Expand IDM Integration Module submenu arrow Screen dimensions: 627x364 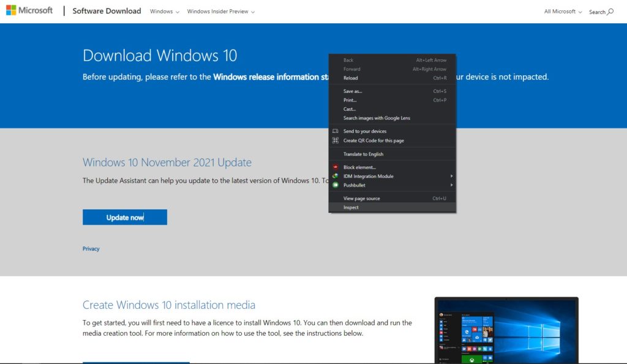click(451, 176)
